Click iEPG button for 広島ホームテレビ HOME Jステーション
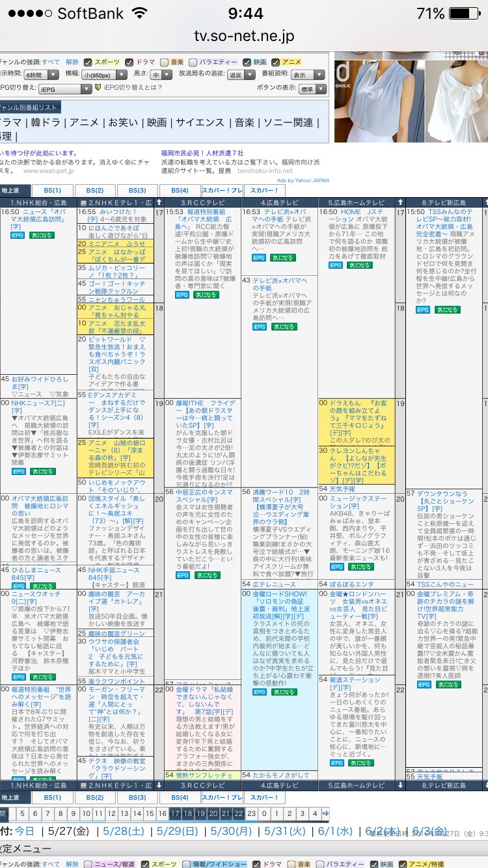The height and width of the screenshot is (868, 488). point(336,265)
